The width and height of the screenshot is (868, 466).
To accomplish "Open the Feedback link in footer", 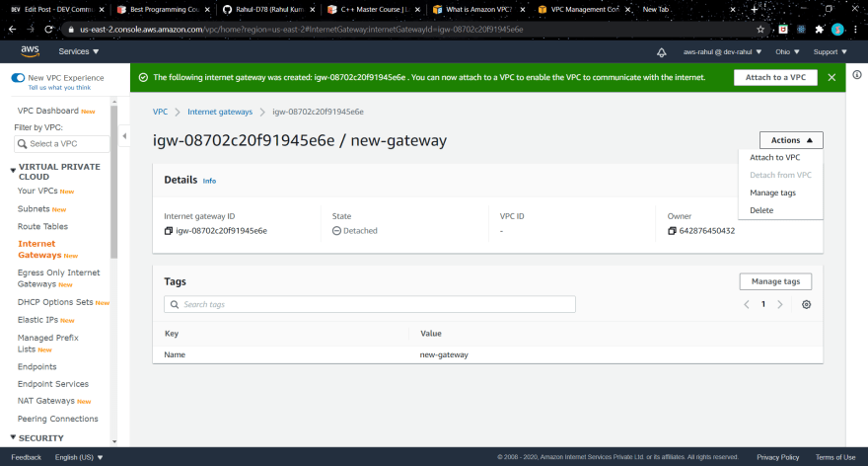I will [x=26, y=457].
